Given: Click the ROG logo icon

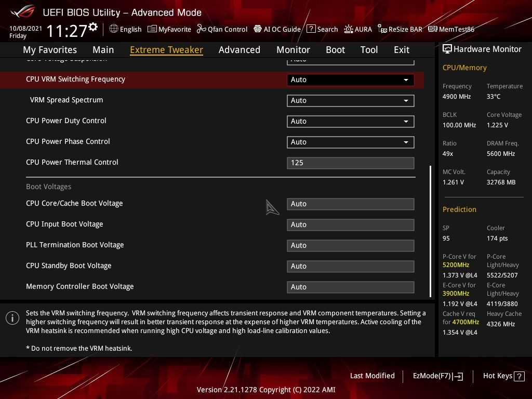Looking at the screenshot, I should point(22,12).
